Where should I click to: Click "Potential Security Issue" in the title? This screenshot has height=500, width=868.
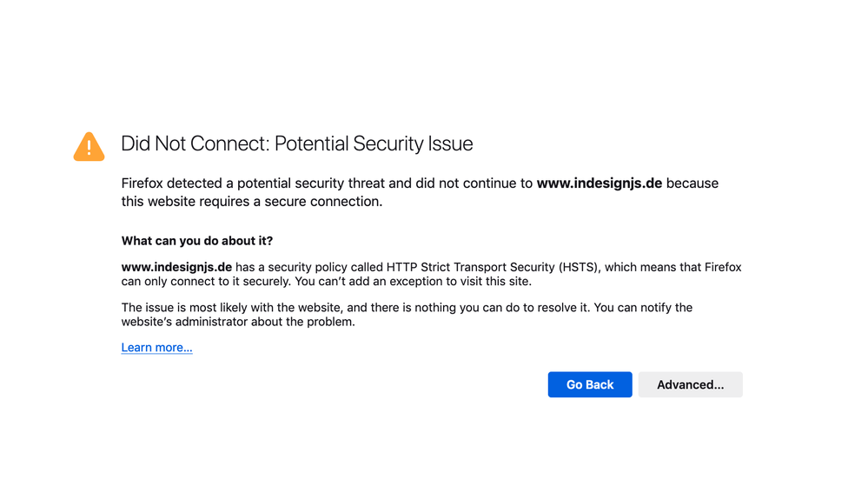pyautogui.click(x=373, y=143)
